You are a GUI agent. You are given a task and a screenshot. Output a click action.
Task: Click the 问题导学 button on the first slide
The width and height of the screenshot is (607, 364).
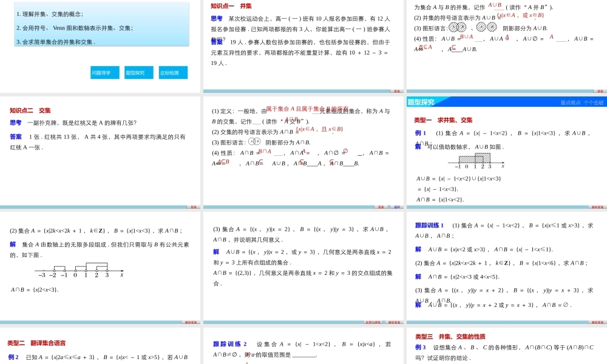point(104,72)
